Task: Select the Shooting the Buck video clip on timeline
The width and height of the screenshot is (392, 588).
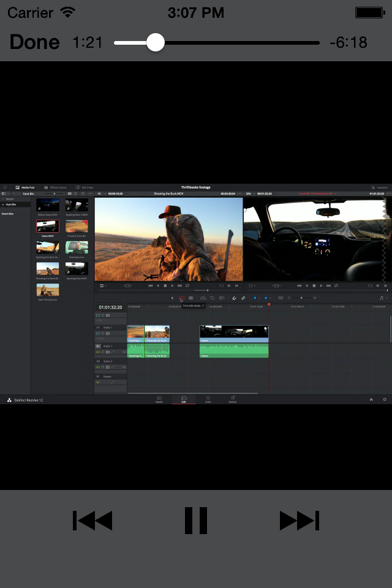Action: (x=157, y=334)
